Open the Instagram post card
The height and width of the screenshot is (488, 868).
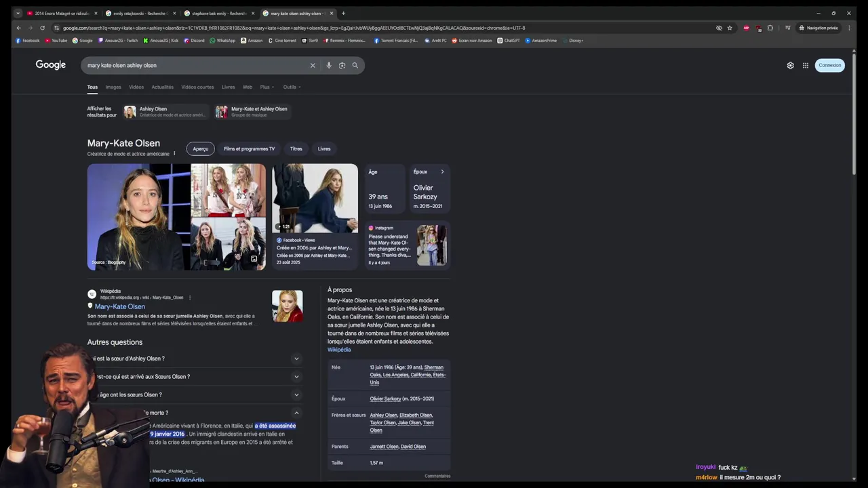point(408,245)
